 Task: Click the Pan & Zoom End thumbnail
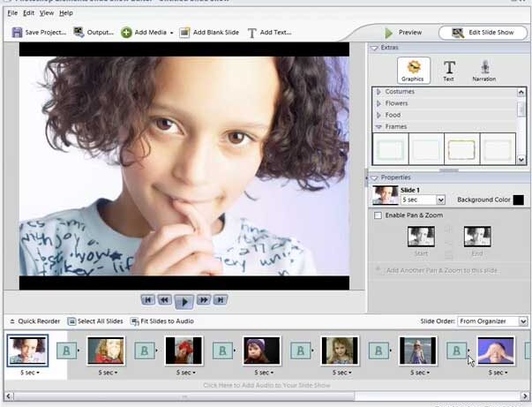477,237
